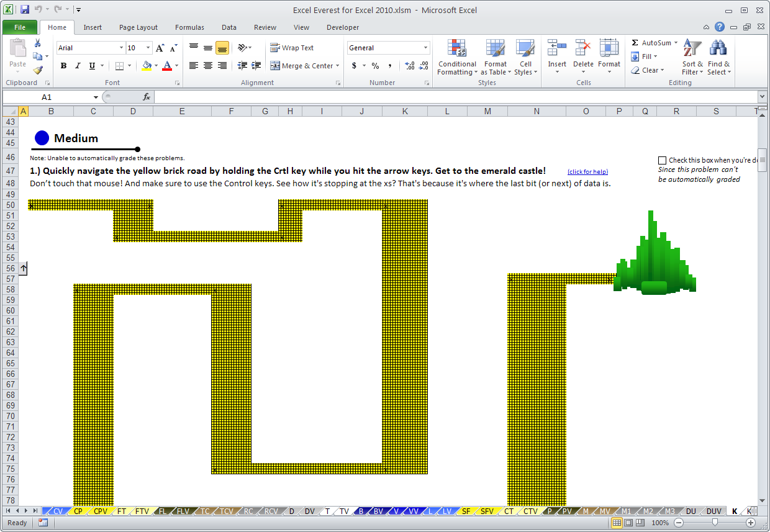The image size is (770, 532).
Task: Click the Increase Font Size icon
Action: tap(160, 48)
